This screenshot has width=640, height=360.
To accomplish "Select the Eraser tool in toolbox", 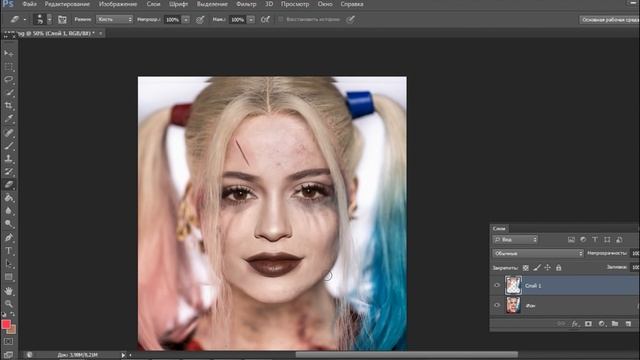I will pos(9,184).
